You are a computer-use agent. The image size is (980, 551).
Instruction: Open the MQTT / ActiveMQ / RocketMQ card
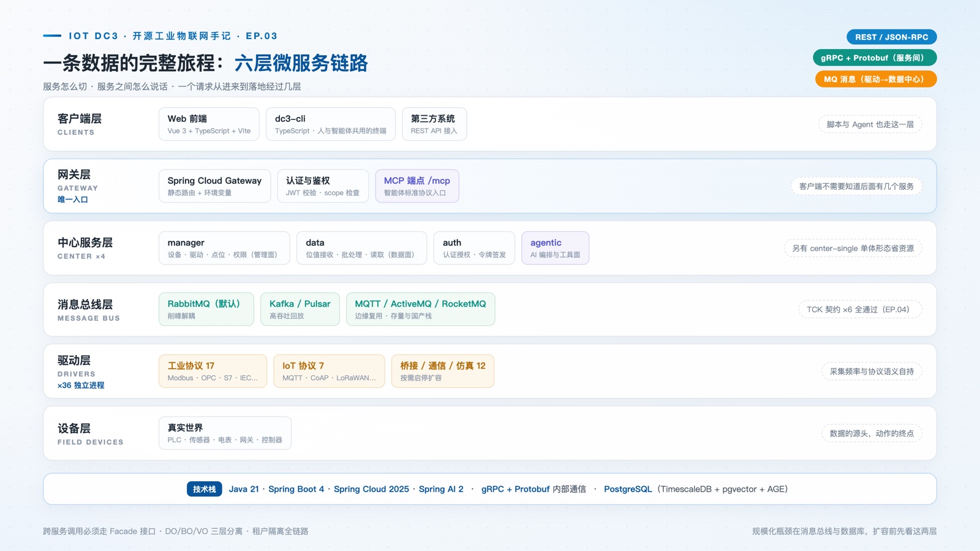(421, 309)
